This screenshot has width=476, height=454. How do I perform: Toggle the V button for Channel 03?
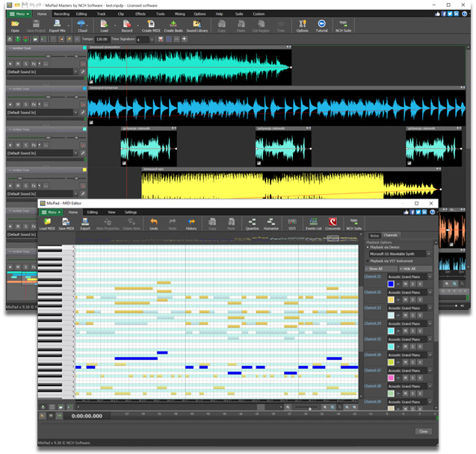[420, 315]
